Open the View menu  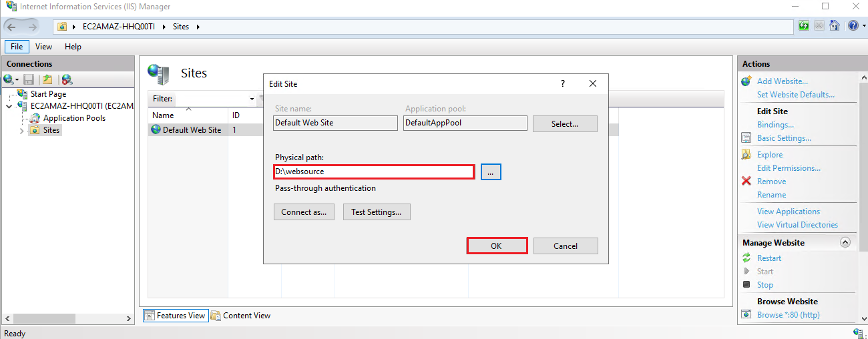coord(44,47)
